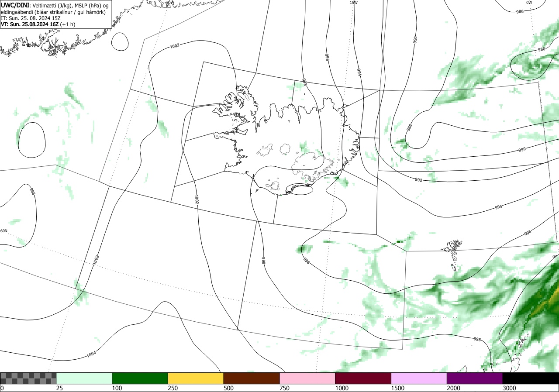Choose the yellow 250–500 legend swatch
Screen dimensions: 559x392
(x=196, y=378)
